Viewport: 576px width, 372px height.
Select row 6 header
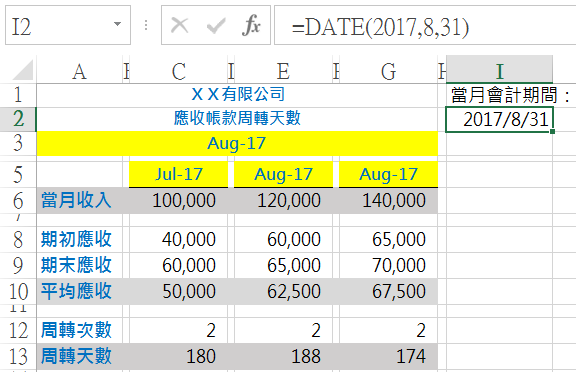pyautogui.click(x=18, y=201)
